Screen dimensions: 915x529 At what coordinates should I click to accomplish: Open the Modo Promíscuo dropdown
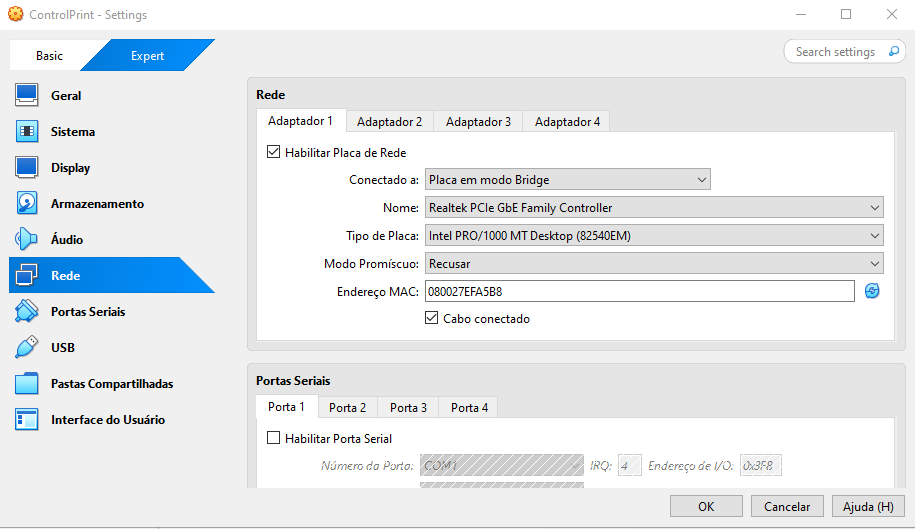654,264
